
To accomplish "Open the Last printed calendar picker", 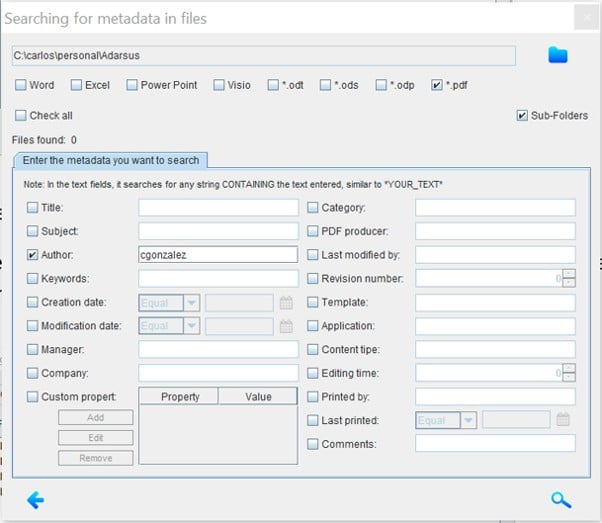I will (563, 420).
